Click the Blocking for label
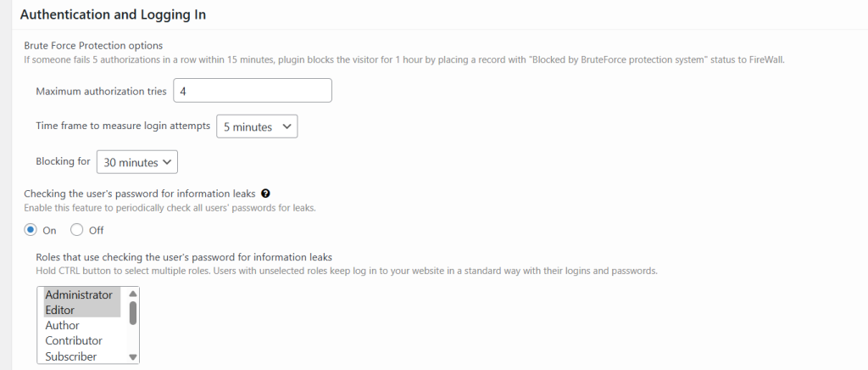The height and width of the screenshot is (370, 868). [x=63, y=161]
